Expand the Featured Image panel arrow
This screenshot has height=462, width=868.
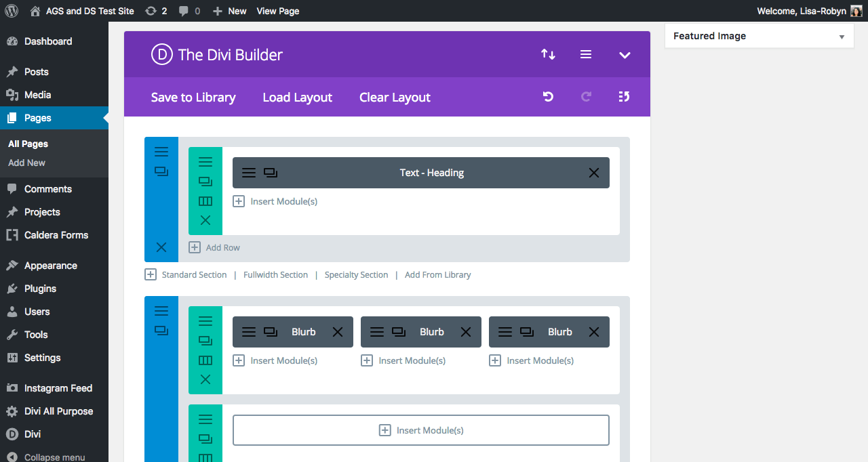[x=842, y=37]
